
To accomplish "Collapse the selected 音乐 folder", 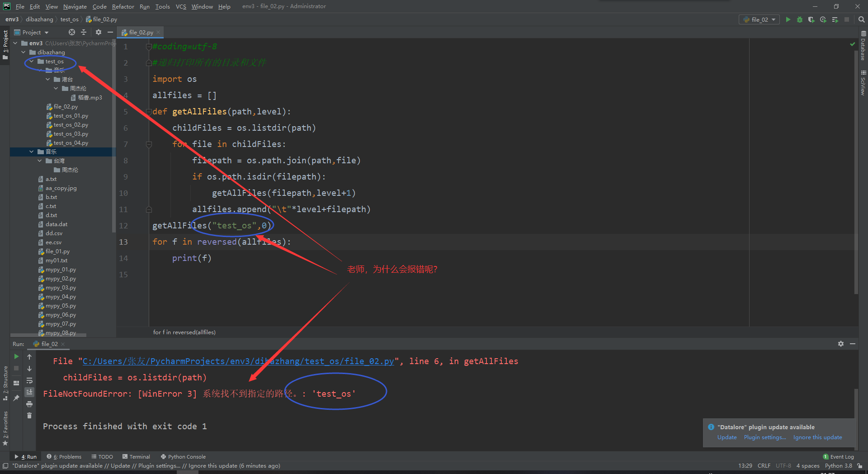I will 32,152.
